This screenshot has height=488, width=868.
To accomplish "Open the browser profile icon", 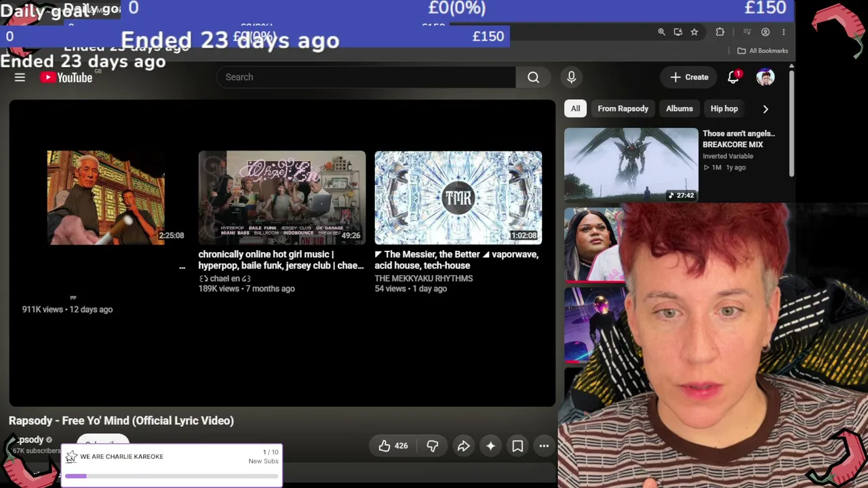I will click(x=766, y=32).
